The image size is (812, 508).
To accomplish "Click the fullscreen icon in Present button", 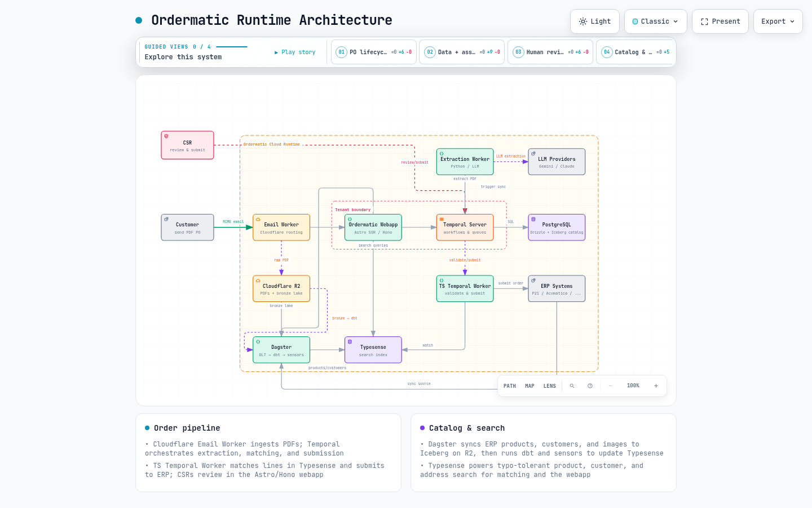I will (704, 21).
